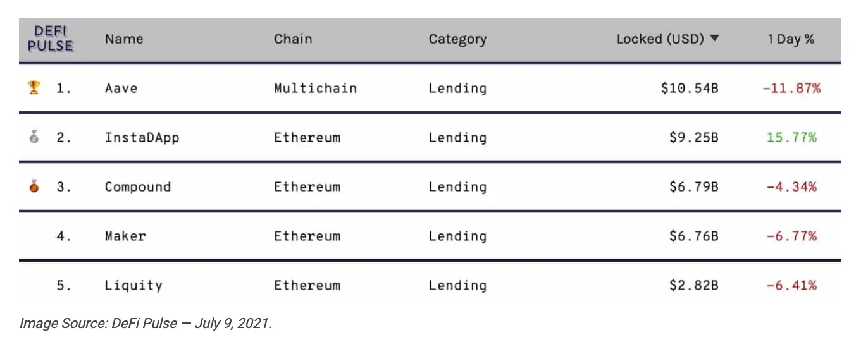
Task: Click the silver medal icon beside InstaDApp
Action: coord(34,137)
